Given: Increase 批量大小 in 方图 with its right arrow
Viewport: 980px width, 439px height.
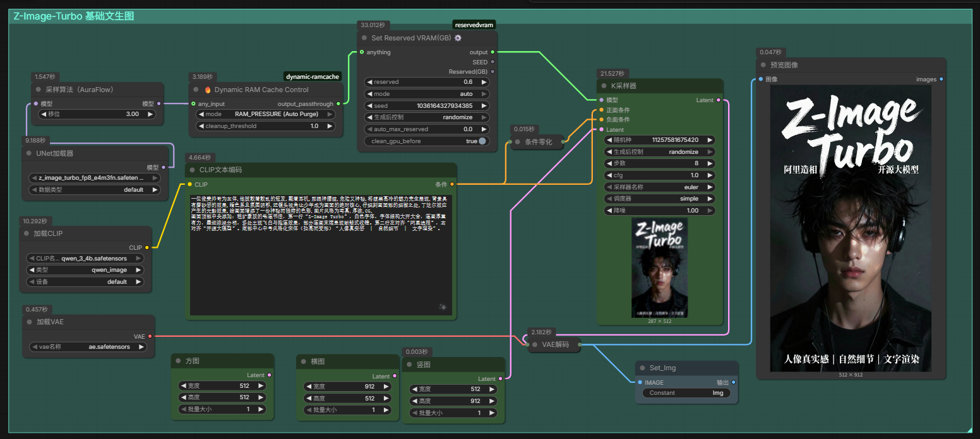Looking at the screenshot, I should pyautogui.click(x=260, y=409).
